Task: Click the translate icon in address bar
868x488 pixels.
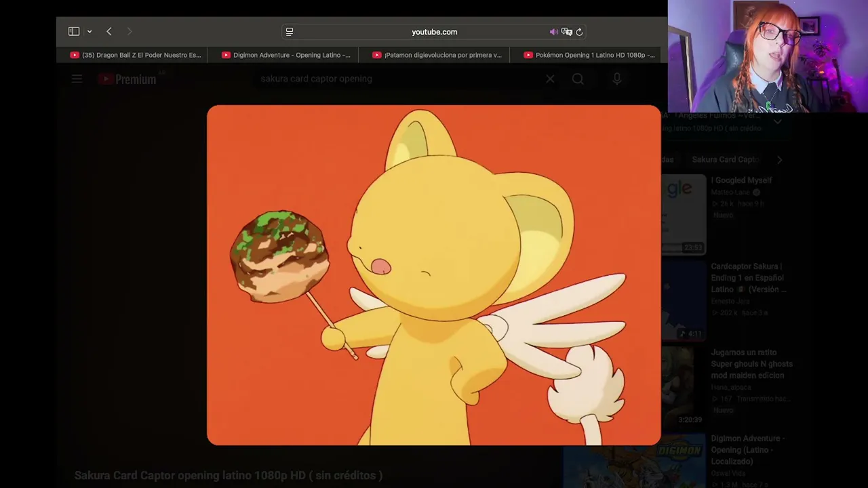Action: [567, 32]
